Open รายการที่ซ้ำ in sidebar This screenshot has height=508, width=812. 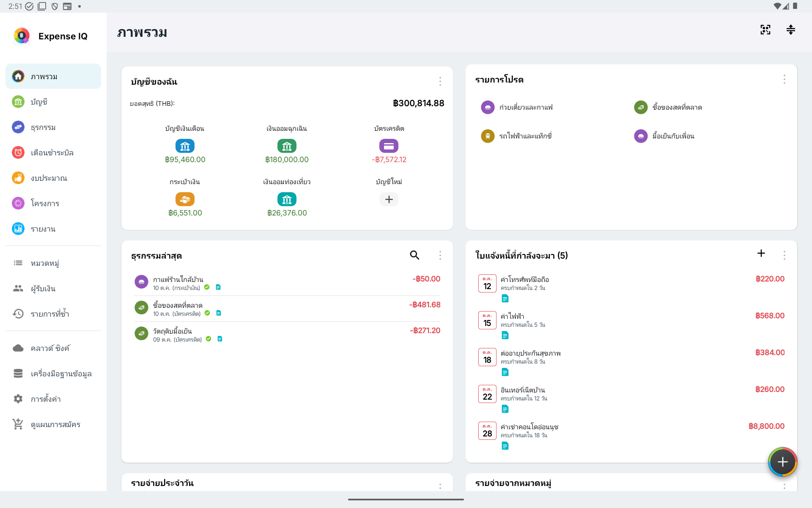pos(53,314)
